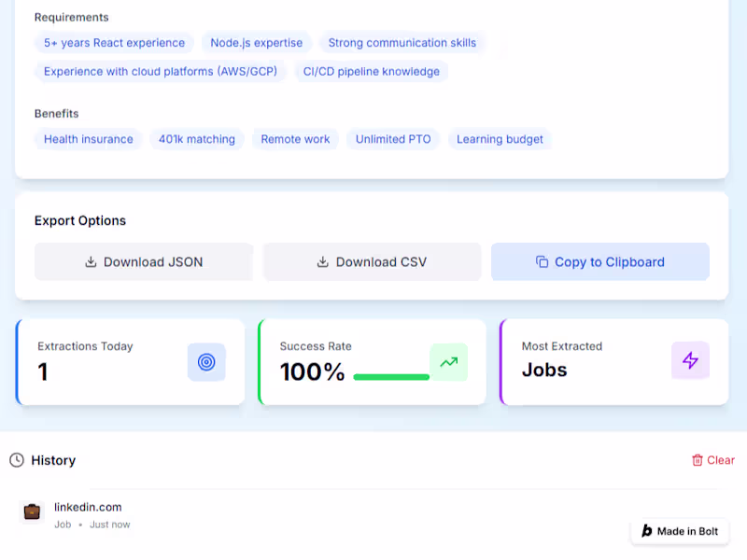Image resolution: width=747 pixels, height=560 pixels.
Task: Copy extraction results to clipboard
Action: pyautogui.click(x=600, y=262)
